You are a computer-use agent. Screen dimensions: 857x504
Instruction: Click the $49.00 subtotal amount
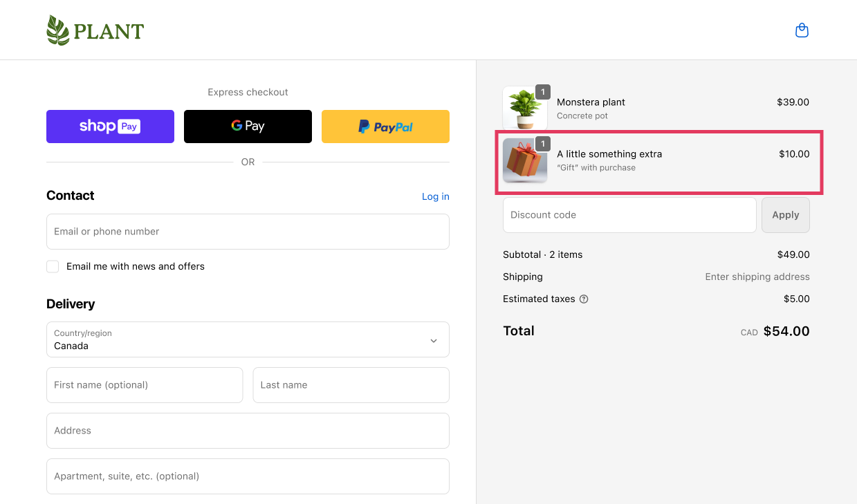click(x=793, y=255)
